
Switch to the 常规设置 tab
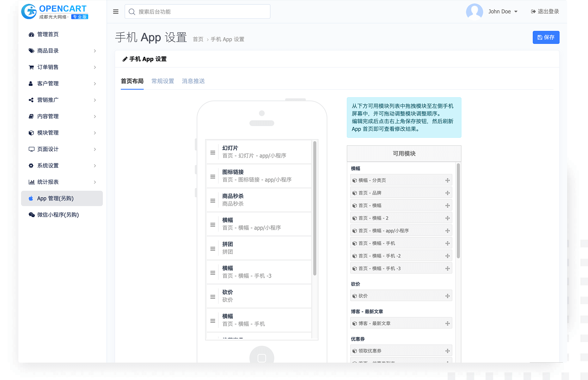pyautogui.click(x=162, y=81)
